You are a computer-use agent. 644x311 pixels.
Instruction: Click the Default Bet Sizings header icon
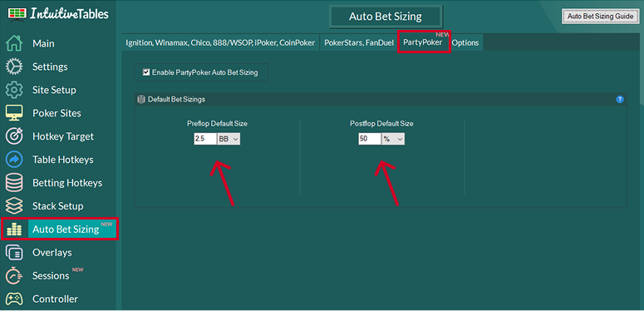(x=141, y=100)
